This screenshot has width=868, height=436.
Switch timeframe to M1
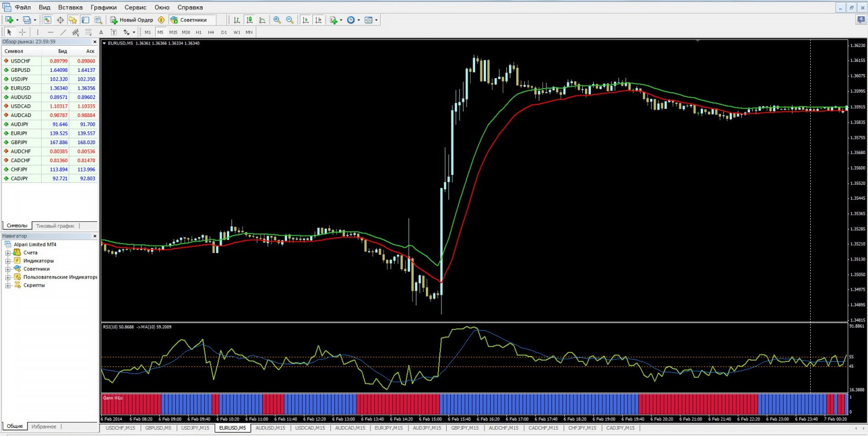click(148, 32)
